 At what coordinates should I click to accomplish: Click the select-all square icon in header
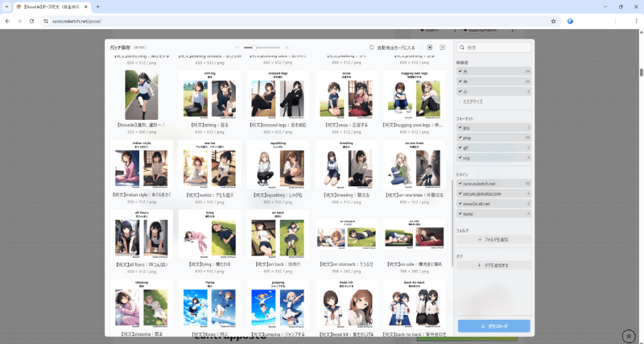coord(429,48)
